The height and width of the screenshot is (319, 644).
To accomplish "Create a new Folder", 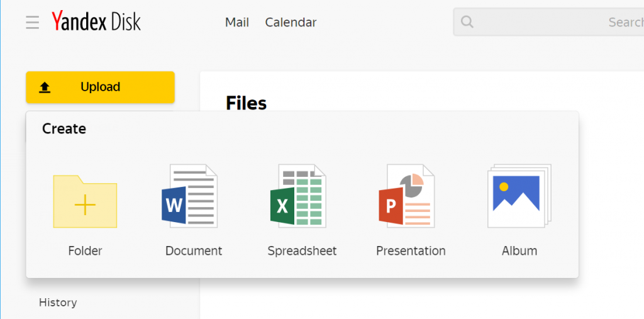I will point(85,201).
